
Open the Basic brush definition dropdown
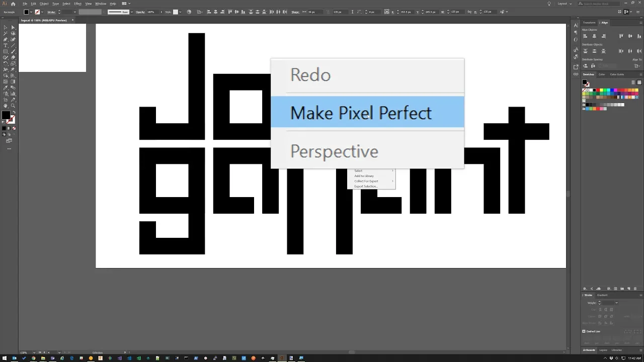pos(131,12)
